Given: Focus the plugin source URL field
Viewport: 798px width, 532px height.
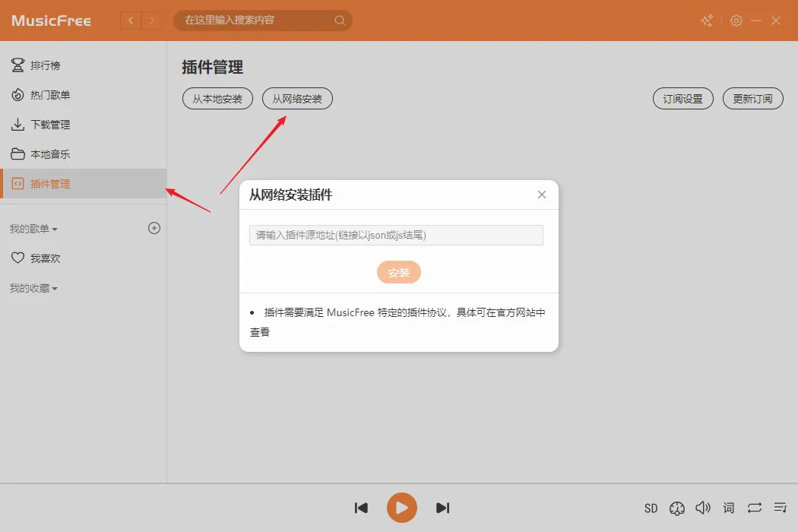Looking at the screenshot, I should pos(396,235).
